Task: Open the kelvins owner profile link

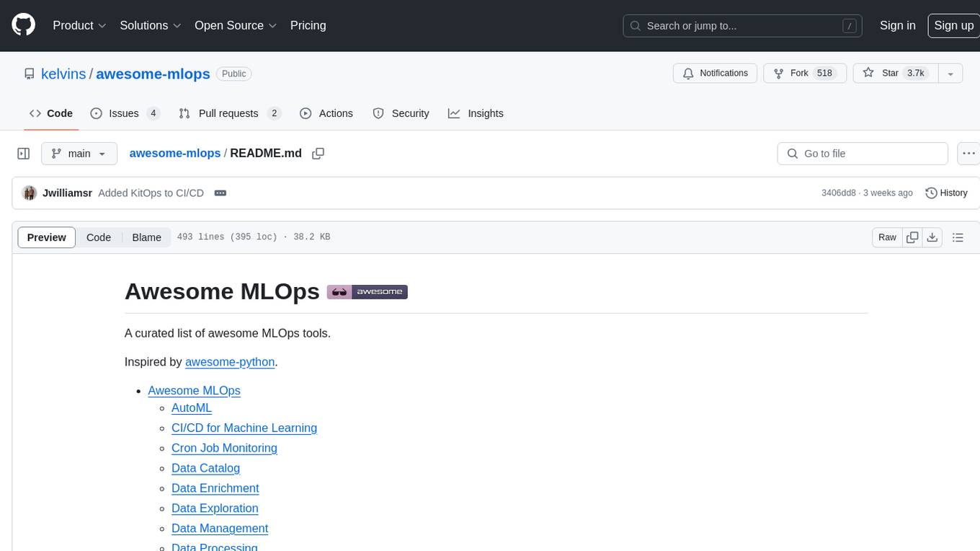Action: (63, 74)
